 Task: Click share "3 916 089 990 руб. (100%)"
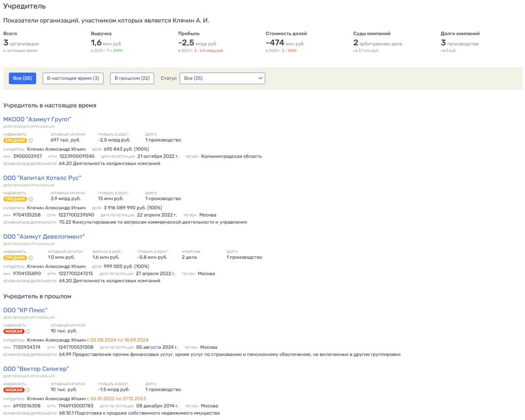click(x=133, y=208)
